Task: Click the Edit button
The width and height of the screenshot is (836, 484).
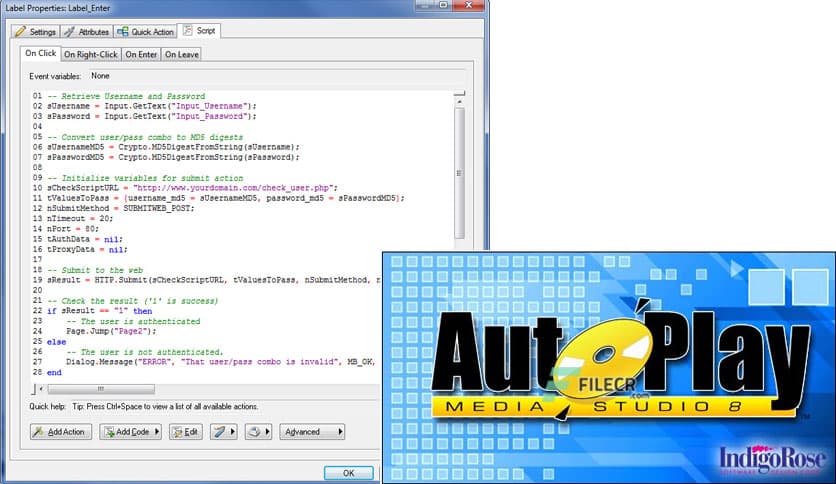Action: 186,432
